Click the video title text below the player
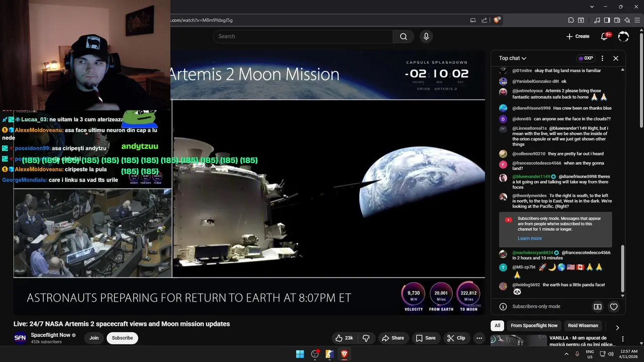The width and height of the screenshot is (644, 362). (122, 324)
